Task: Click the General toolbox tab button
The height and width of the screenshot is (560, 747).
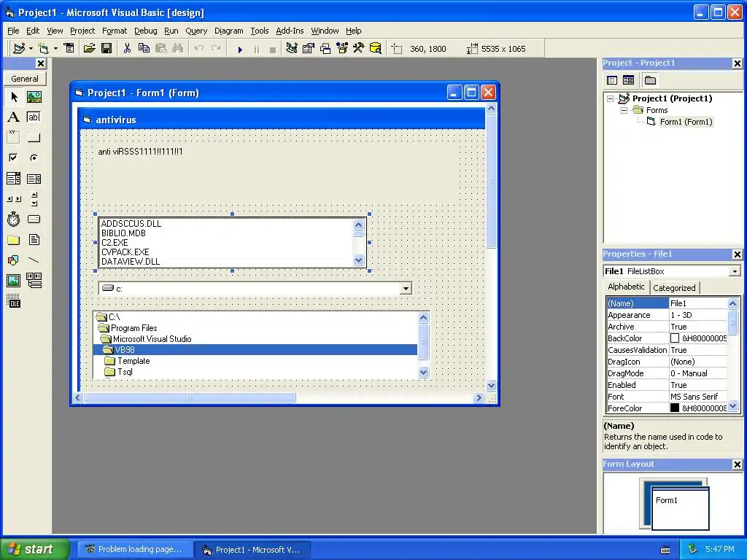Action: point(25,79)
